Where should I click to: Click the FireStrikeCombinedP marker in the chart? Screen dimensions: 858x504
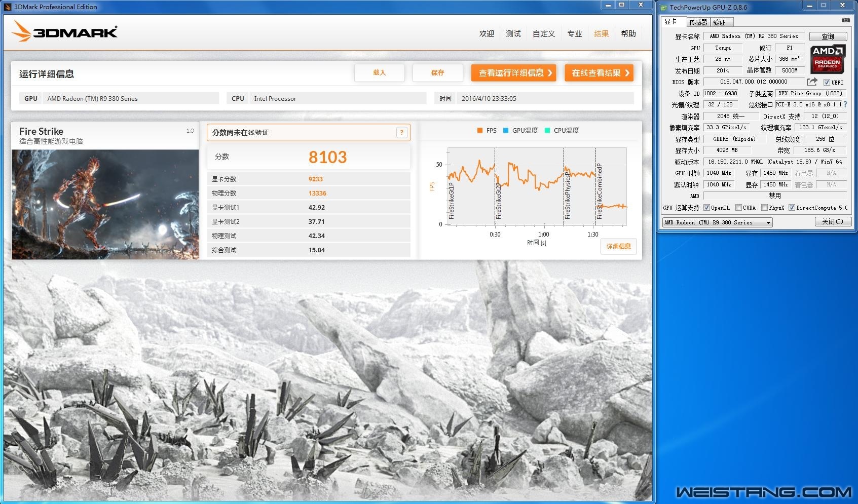(x=599, y=191)
